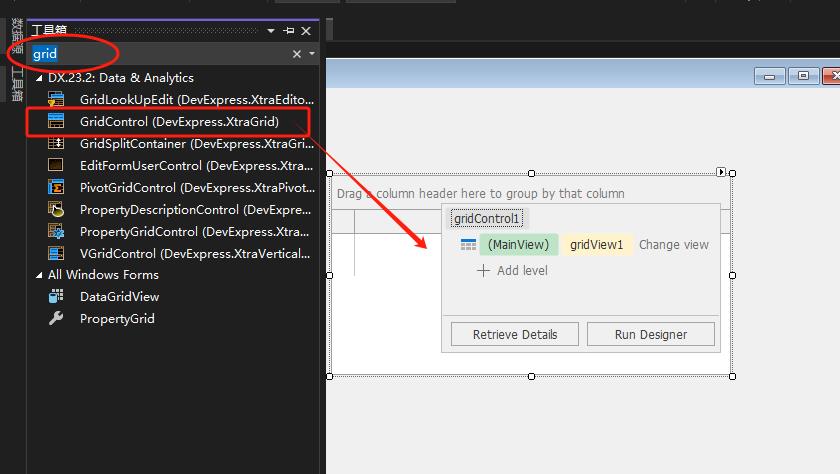Open gridControl1 smart tag arrow
This screenshot has height=474, width=840.
tap(722, 172)
